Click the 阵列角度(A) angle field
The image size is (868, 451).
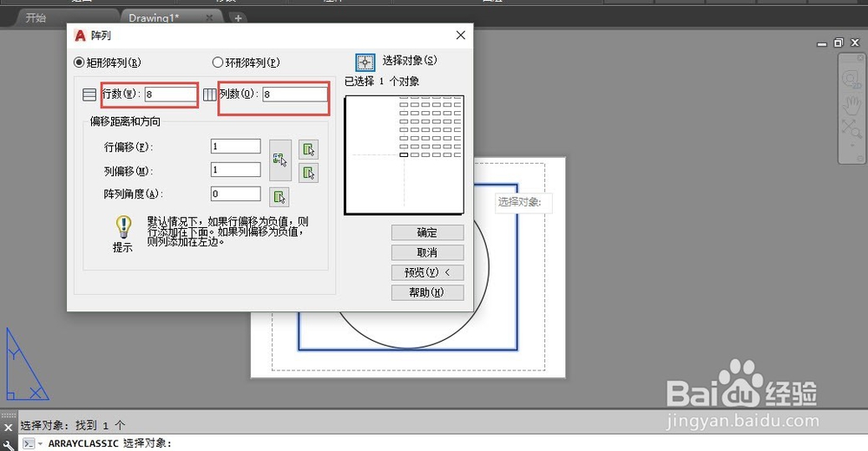click(236, 193)
